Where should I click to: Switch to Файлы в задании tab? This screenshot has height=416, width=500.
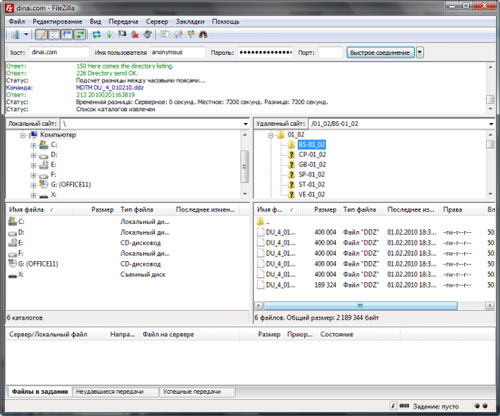[x=40, y=392]
